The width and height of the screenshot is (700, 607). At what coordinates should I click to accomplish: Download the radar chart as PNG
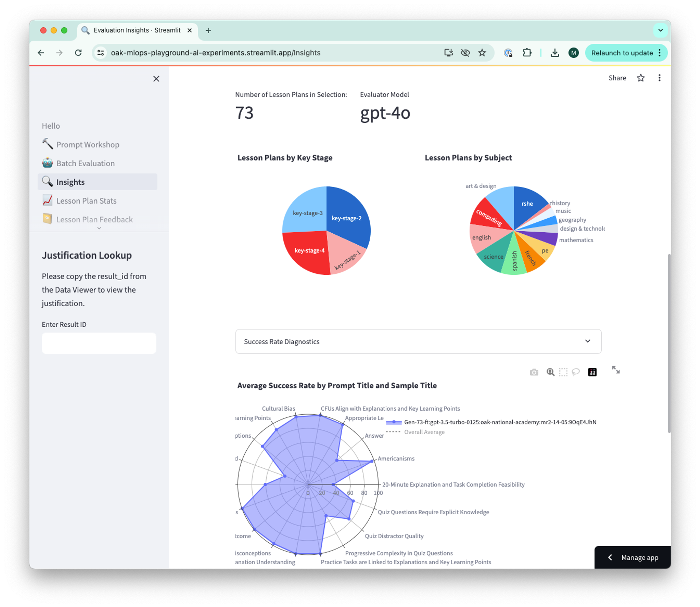[x=534, y=372]
